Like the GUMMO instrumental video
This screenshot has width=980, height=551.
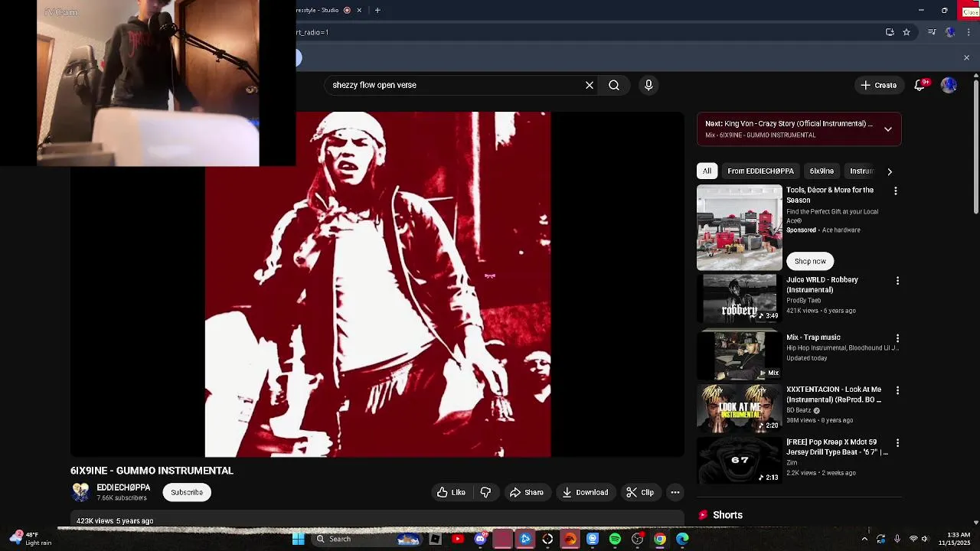click(451, 492)
